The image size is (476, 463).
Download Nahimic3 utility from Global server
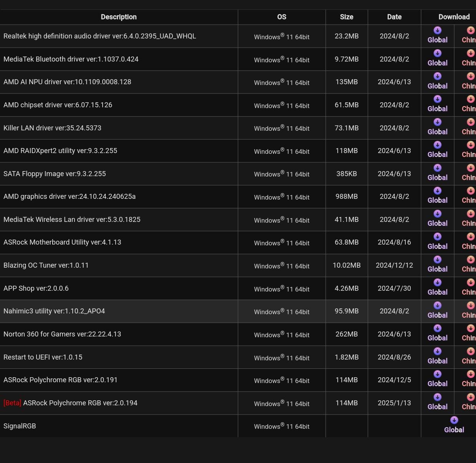click(x=437, y=310)
